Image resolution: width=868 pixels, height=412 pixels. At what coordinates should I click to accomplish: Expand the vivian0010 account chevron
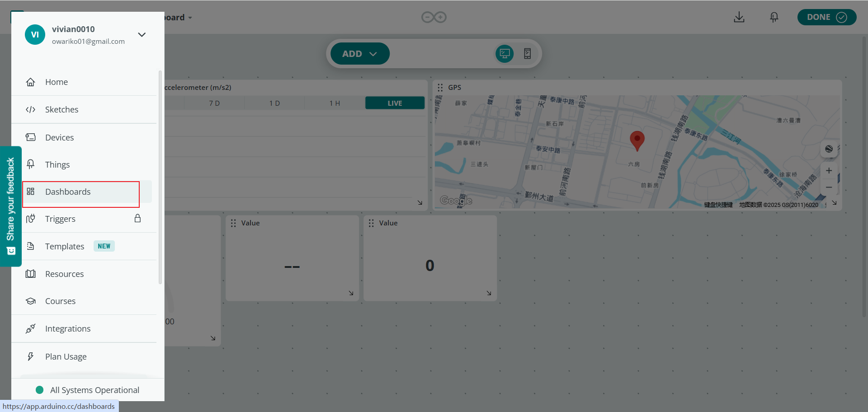pos(142,35)
